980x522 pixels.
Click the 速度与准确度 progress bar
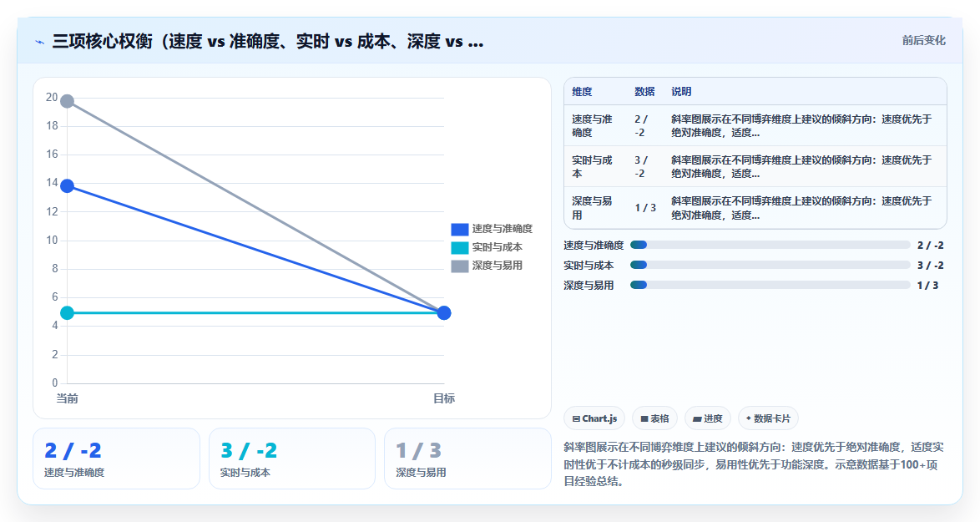point(770,245)
